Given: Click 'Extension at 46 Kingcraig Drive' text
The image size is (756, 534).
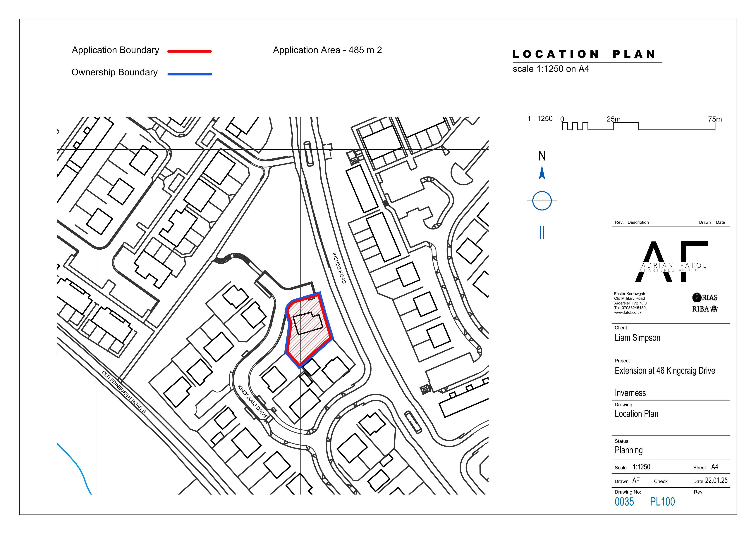Looking at the screenshot, I should [665, 371].
